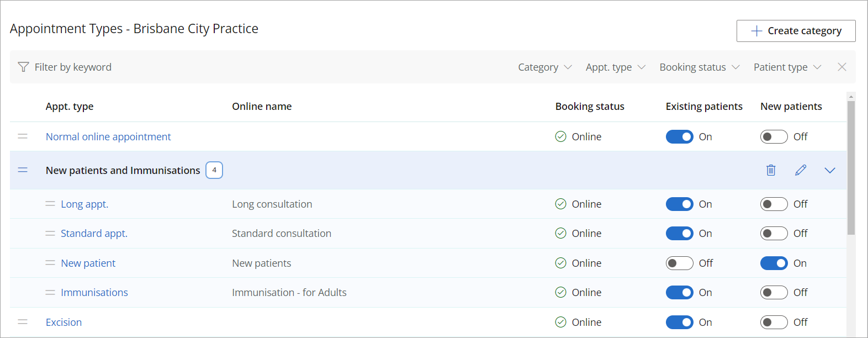Click Immunisation - for Adults text
This screenshot has height=338, width=868.
[289, 292]
